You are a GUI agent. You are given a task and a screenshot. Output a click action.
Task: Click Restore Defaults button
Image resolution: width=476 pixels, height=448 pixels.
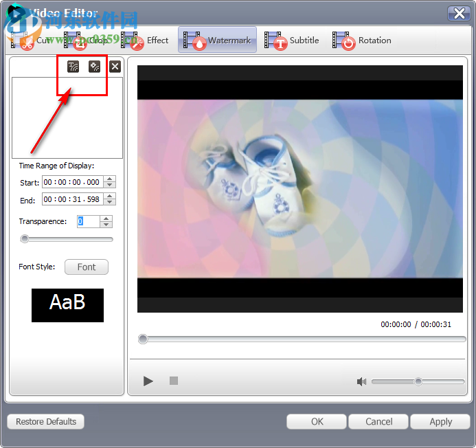coord(46,422)
